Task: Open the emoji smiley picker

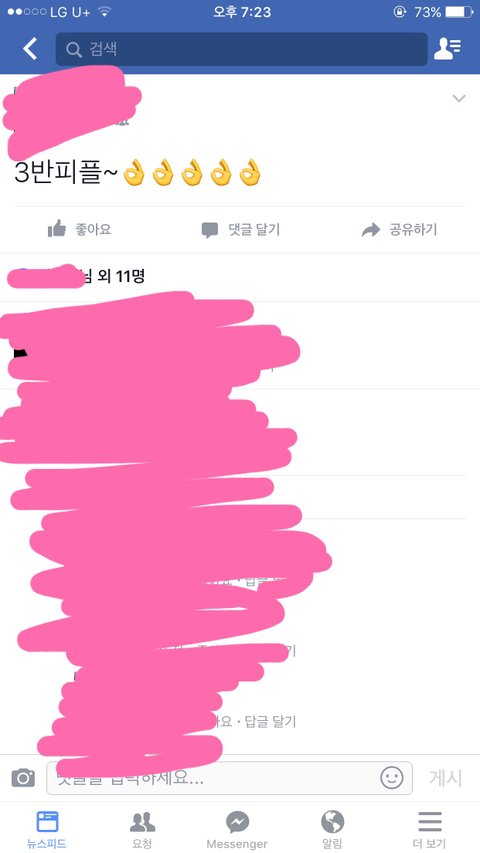Action: [391, 777]
